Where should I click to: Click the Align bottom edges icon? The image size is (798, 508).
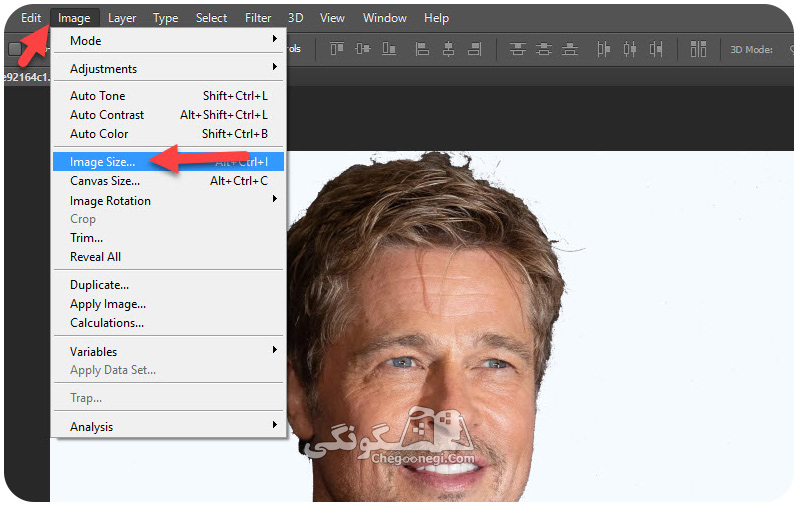[389, 49]
